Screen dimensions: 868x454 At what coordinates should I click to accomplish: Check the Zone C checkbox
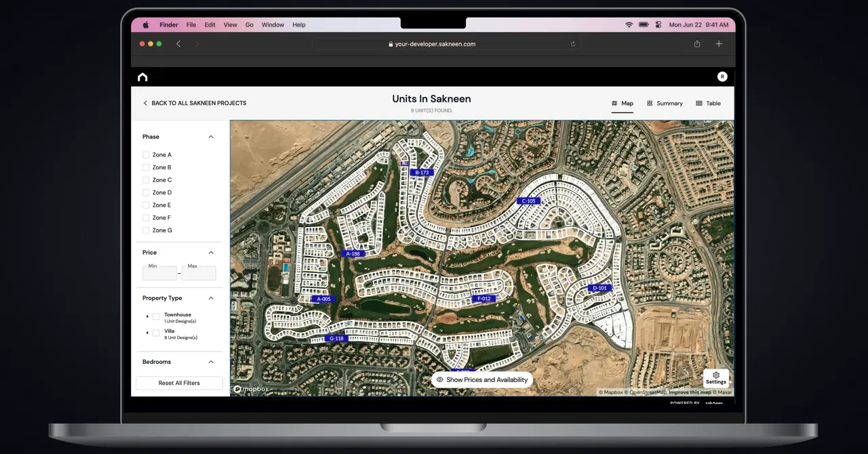click(x=146, y=180)
